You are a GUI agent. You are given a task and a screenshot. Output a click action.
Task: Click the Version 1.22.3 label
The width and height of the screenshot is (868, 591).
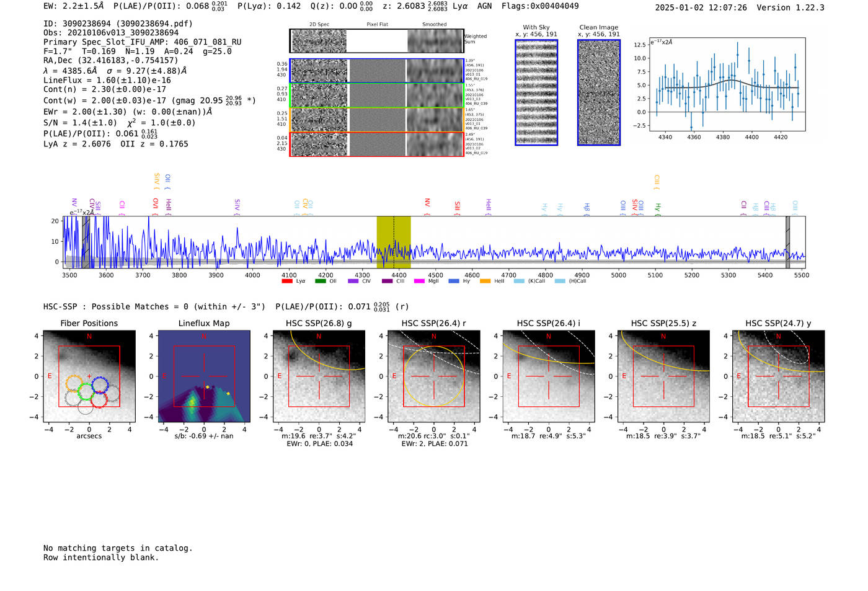point(790,7)
